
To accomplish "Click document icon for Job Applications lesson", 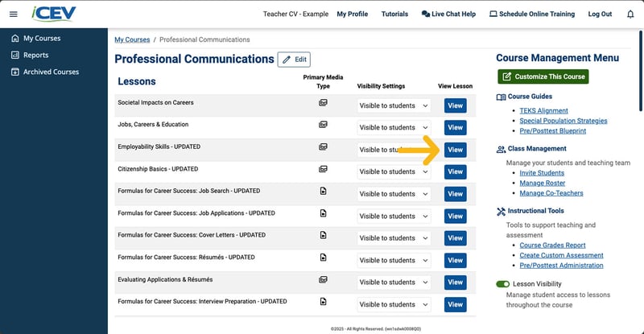I will 324,213.
